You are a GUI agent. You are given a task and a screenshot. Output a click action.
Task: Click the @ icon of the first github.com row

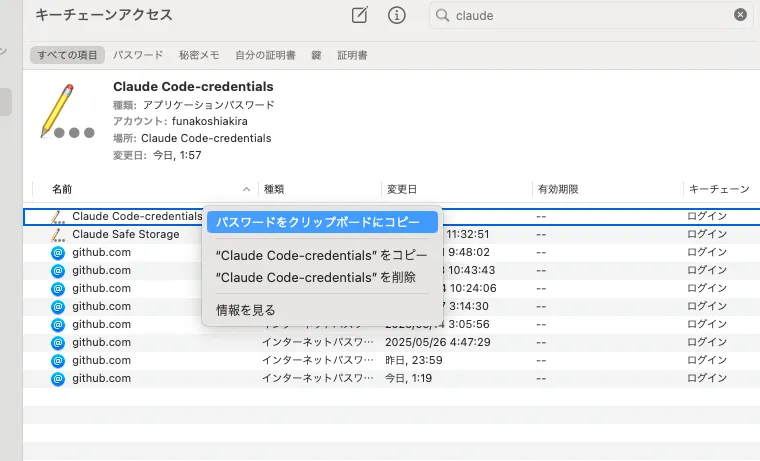point(58,252)
